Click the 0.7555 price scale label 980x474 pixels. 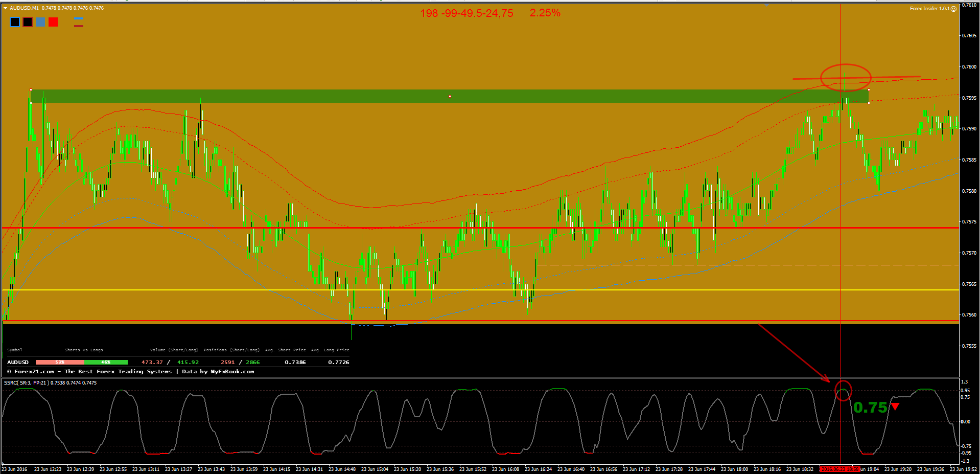point(969,346)
